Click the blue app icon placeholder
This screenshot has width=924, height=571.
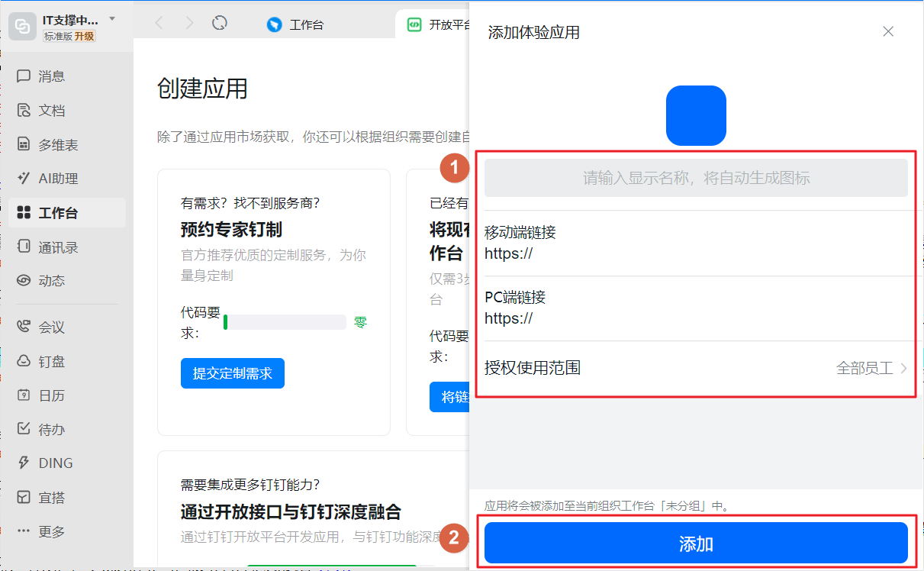696,115
